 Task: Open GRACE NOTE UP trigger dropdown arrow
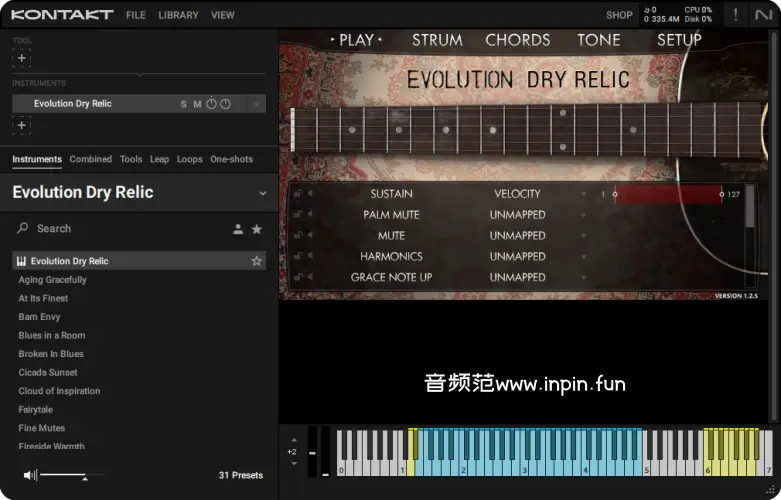coord(583,278)
